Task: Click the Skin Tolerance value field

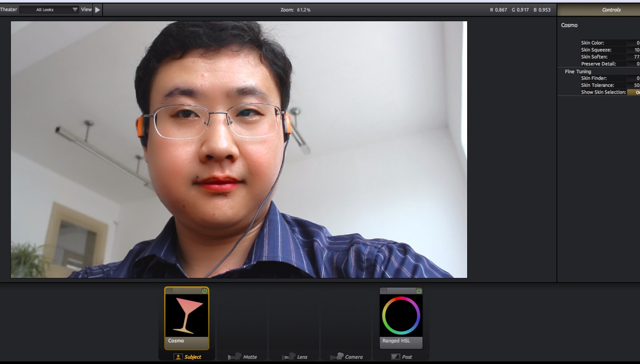Action: pyautogui.click(x=634, y=85)
